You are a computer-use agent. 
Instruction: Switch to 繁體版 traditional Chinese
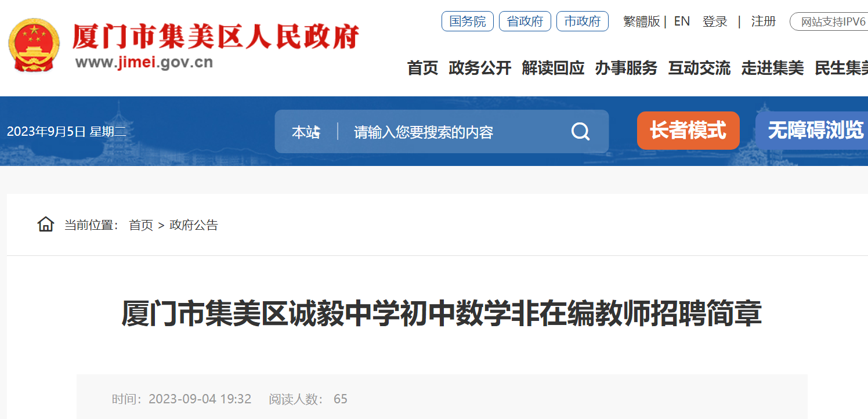click(x=642, y=21)
